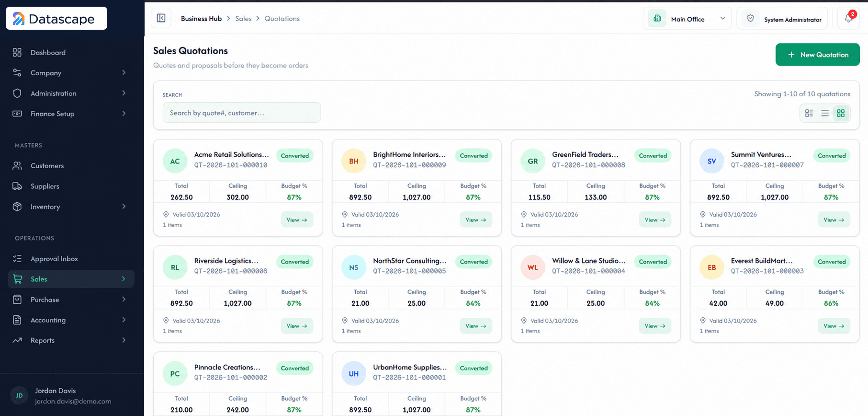Open the System Administrator role selector
Image resolution: width=868 pixels, height=416 pixels.
coord(782,19)
